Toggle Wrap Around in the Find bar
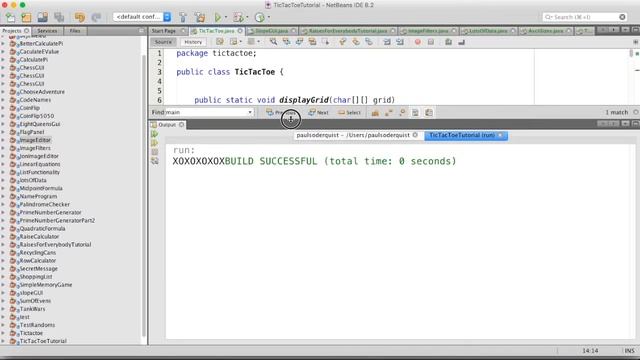This screenshot has width=640, height=360. (x=429, y=113)
